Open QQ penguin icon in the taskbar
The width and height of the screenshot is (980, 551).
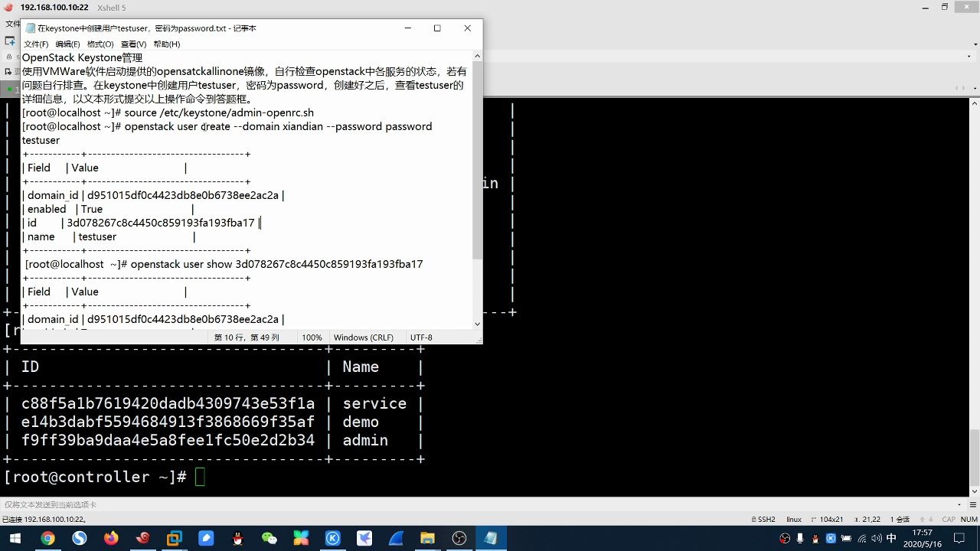(238, 538)
